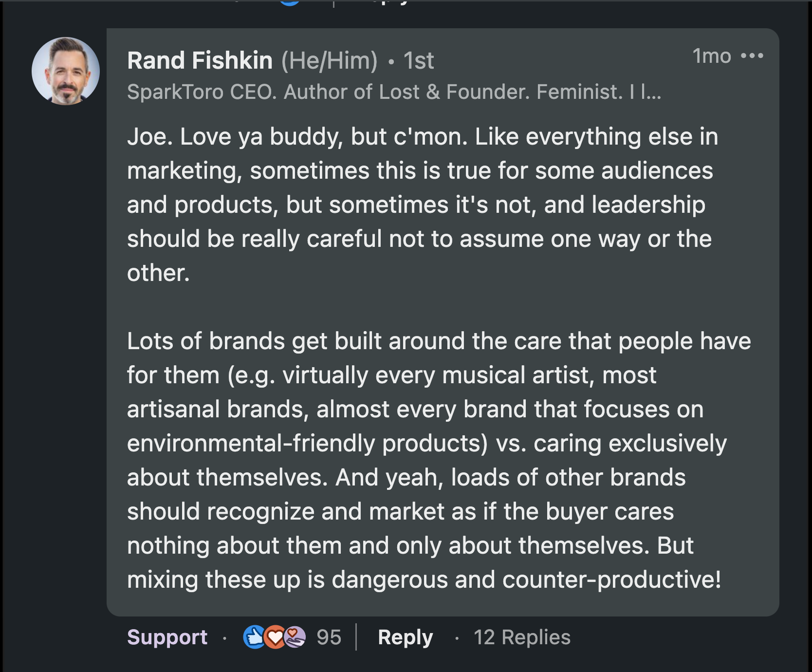
Task: Toggle off the Support reaction
Action: coord(167,636)
